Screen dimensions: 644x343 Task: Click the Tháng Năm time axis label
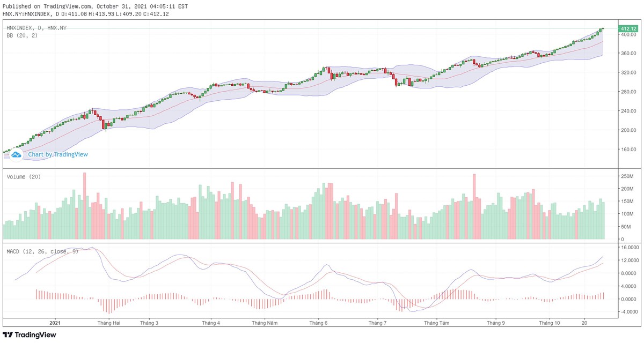point(265,323)
